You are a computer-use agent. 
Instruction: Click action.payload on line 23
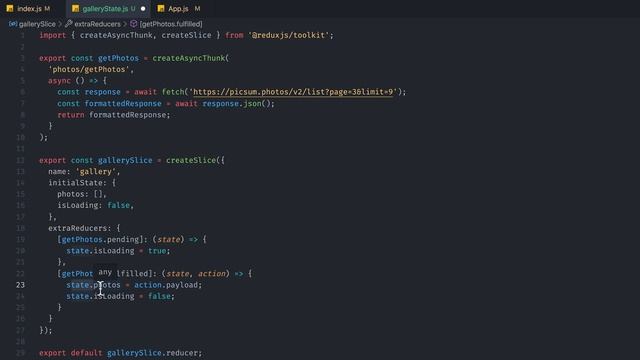(166, 285)
